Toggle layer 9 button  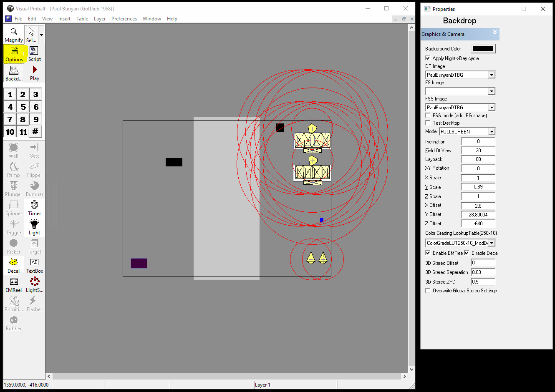35,119
